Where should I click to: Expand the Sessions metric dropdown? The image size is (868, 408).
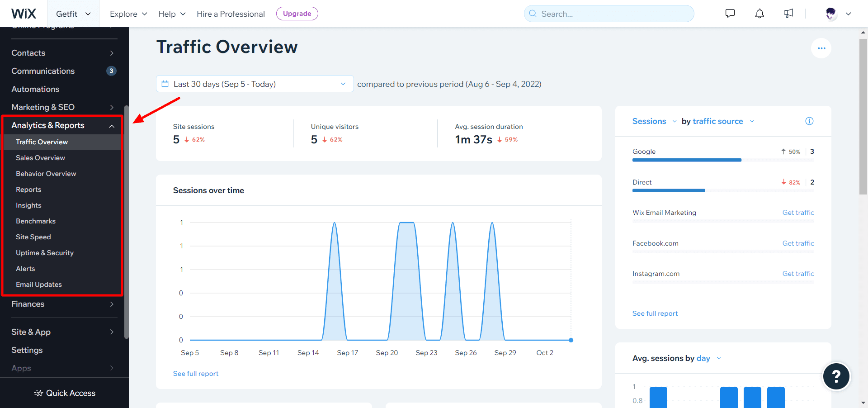tap(654, 121)
